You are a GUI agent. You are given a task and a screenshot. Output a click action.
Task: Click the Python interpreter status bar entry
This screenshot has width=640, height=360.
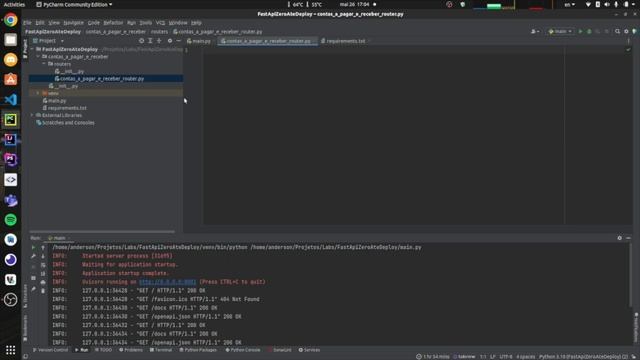coord(583,356)
